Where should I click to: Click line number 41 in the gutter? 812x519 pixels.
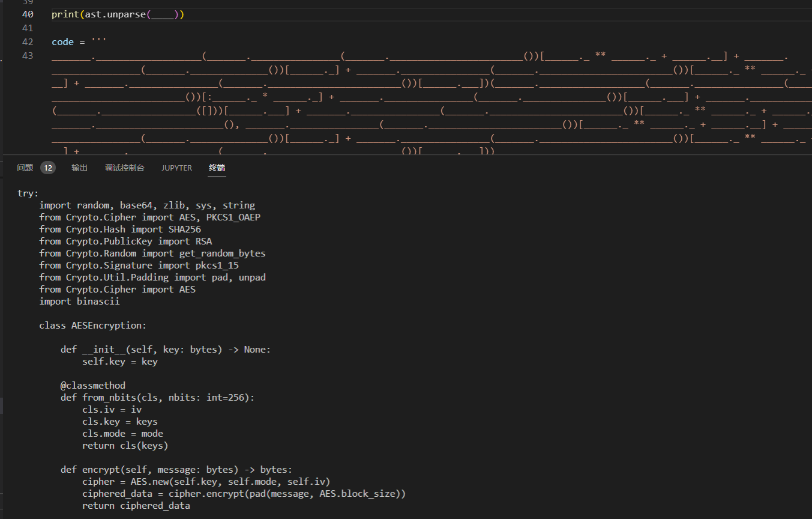28,28
